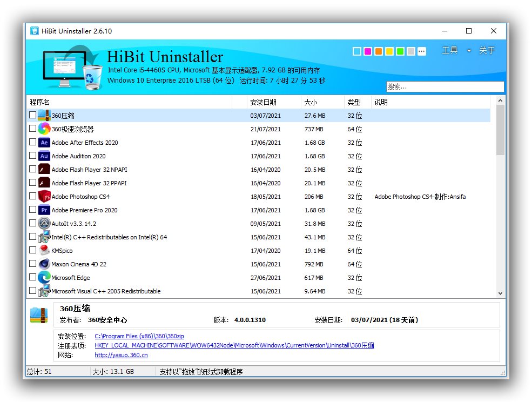Image resolution: width=532 pixels, height=402 pixels.
Task: Click the Visual C++ 2005 Redistributable icon
Action: point(44,291)
